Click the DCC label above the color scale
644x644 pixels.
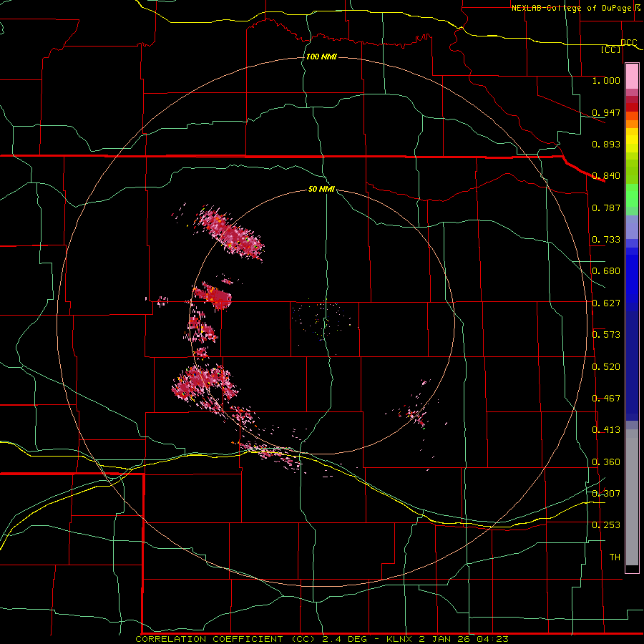(x=629, y=43)
